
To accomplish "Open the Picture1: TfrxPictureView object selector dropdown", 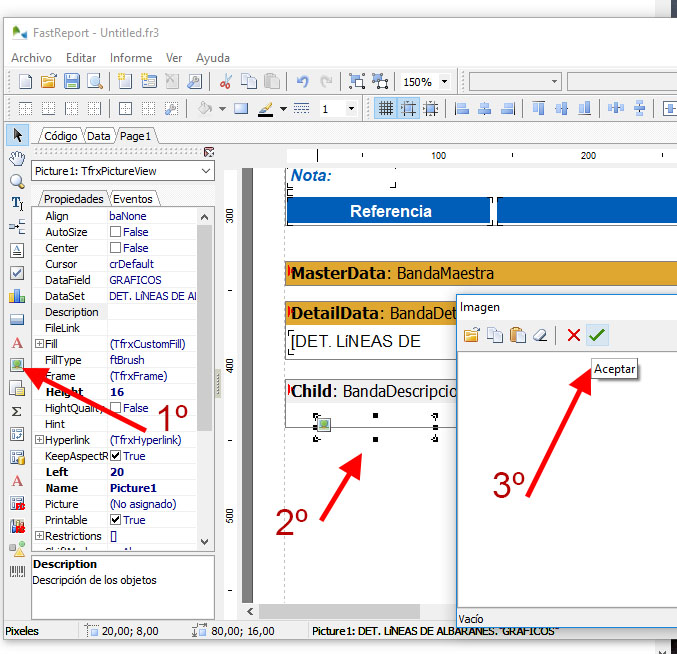I will click(x=206, y=171).
